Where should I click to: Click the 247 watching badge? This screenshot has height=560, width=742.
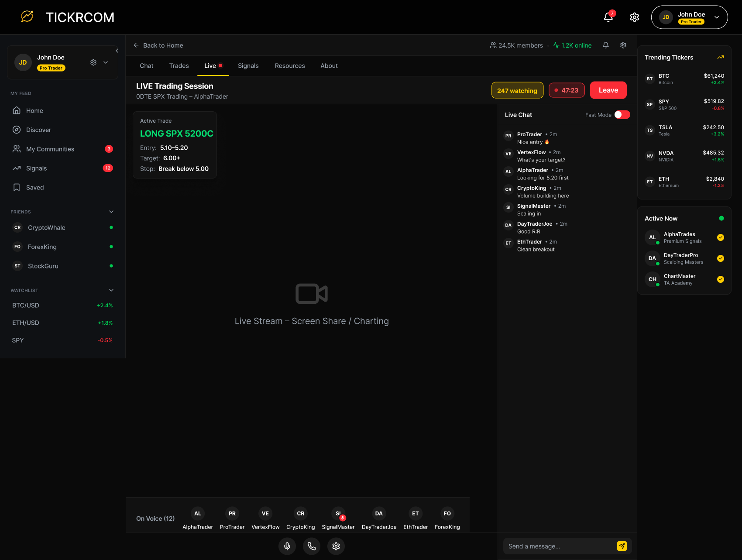coord(517,90)
